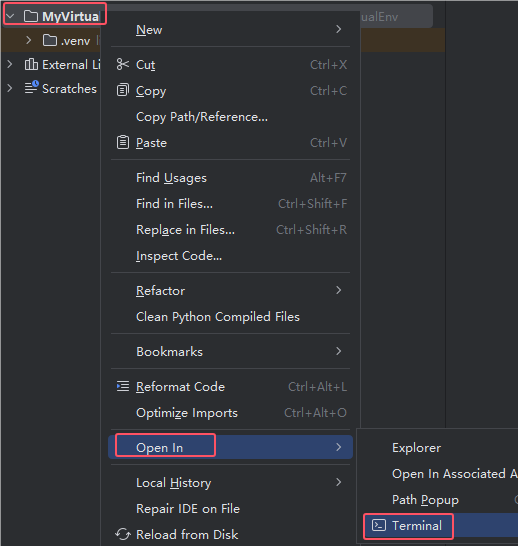
Task: Click the scissors Cut icon
Action: coord(123,64)
